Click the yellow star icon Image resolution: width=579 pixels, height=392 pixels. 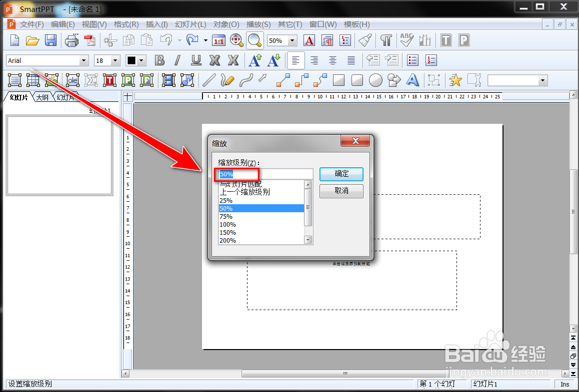[x=455, y=80]
